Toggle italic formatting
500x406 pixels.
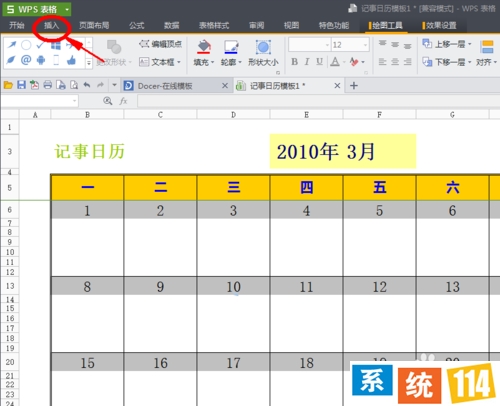point(307,62)
